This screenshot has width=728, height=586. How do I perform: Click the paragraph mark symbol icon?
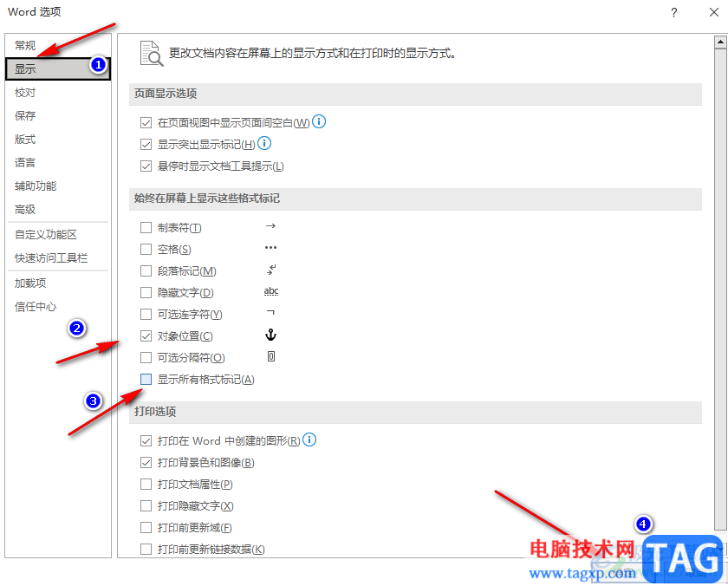click(x=271, y=270)
